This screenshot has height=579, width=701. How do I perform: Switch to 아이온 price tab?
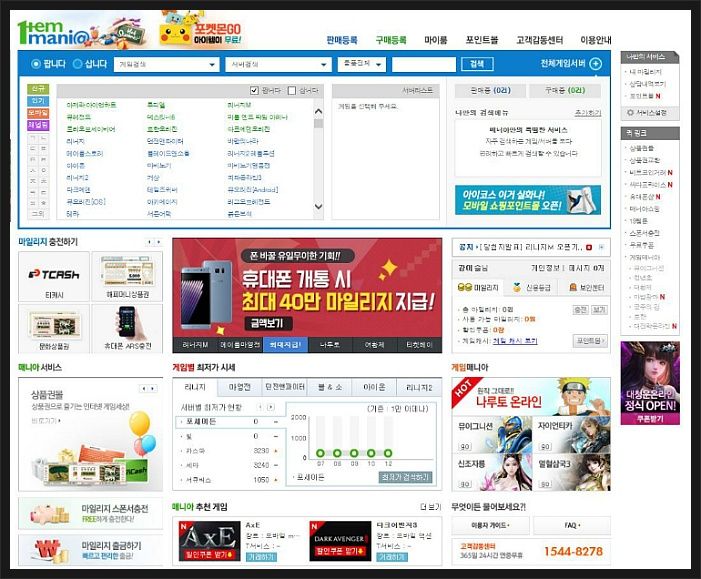[375, 387]
